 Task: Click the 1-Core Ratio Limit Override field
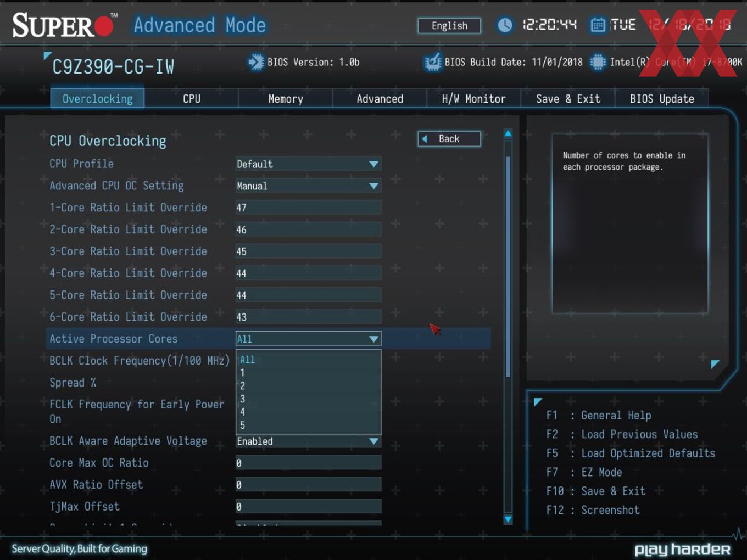point(308,208)
